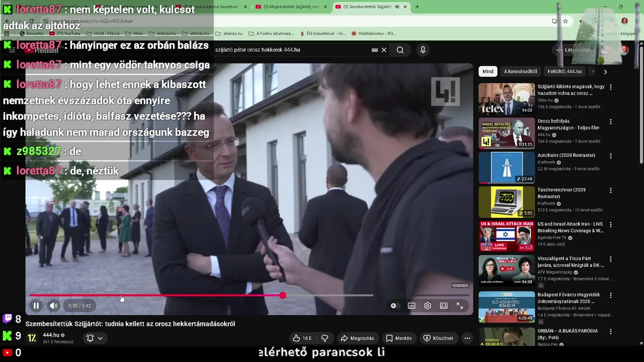Open player settings gear
644x362 pixels.
[x=428, y=306]
